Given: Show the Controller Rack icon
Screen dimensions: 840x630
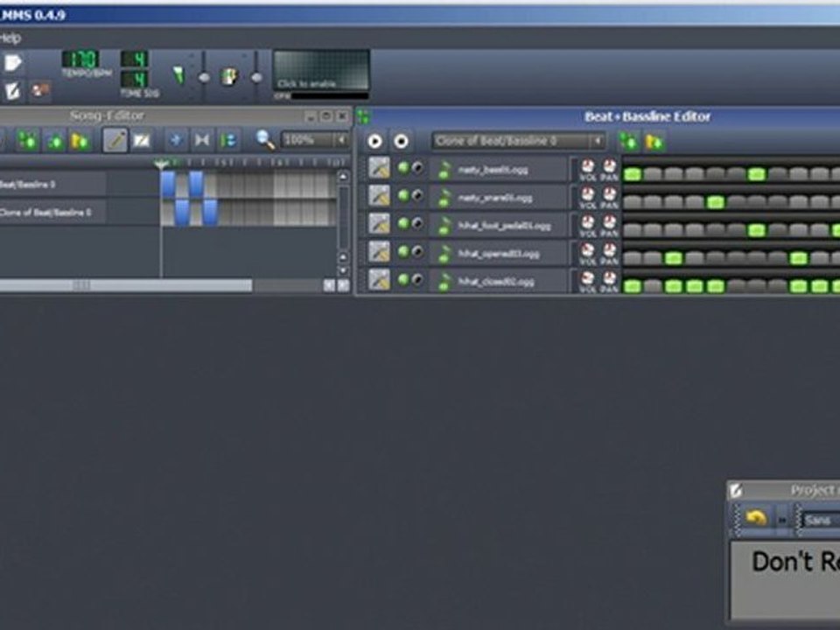Looking at the screenshot, I should [x=39, y=90].
